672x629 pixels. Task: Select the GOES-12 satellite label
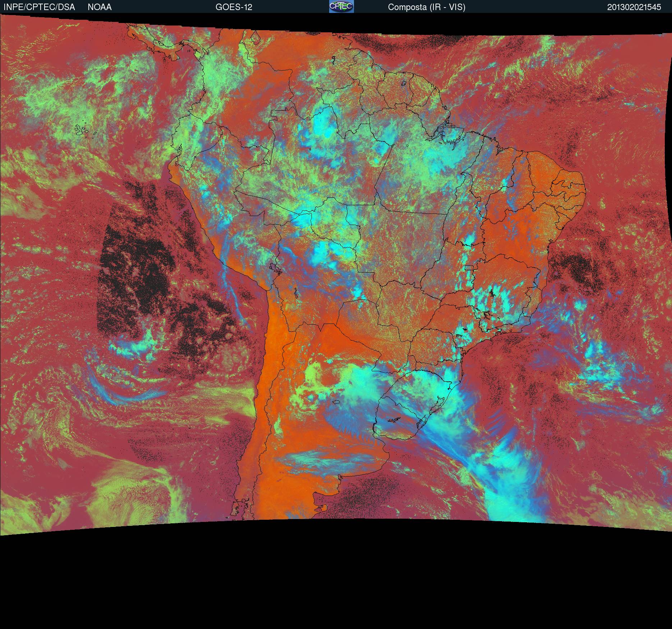234,7
